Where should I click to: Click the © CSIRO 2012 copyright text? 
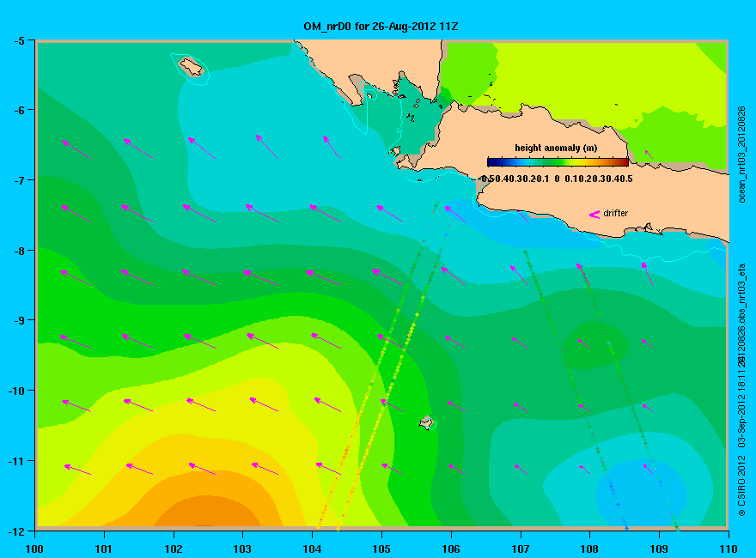[x=742, y=488]
